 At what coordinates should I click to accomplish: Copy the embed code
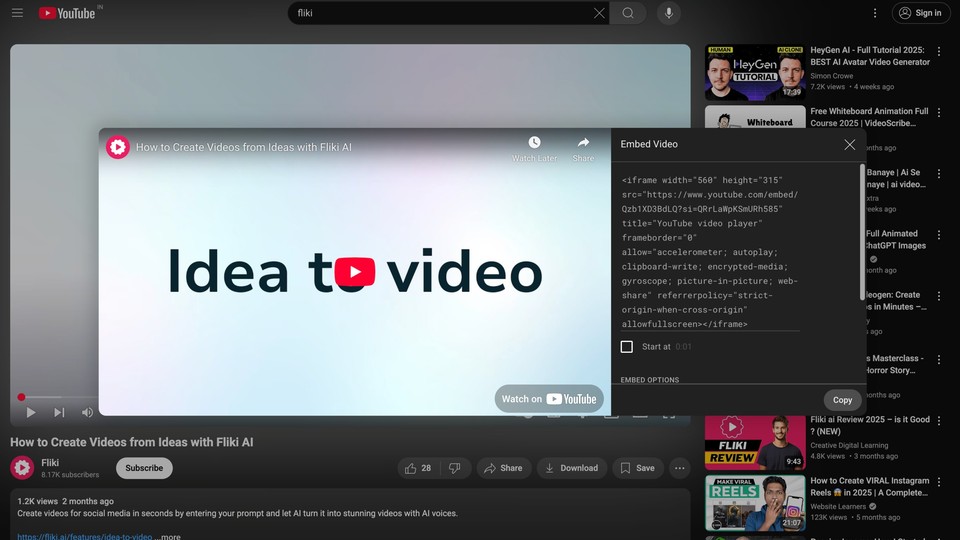(x=842, y=400)
